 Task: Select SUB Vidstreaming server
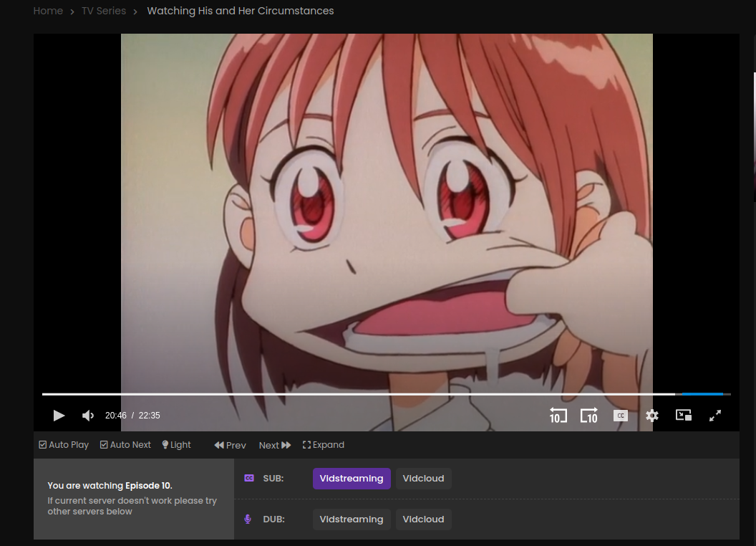pyautogui.click(x=352, y=479)
